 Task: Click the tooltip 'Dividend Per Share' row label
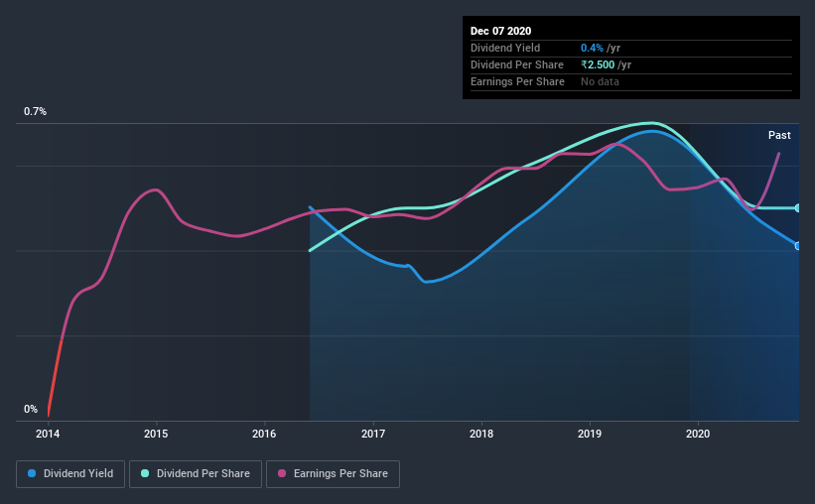pos(516,64)
